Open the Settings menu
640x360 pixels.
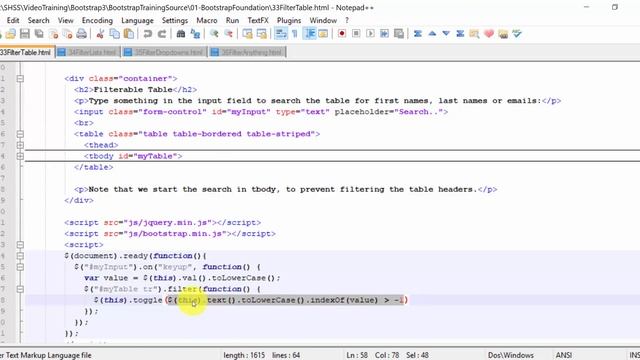tap(175, 20)
